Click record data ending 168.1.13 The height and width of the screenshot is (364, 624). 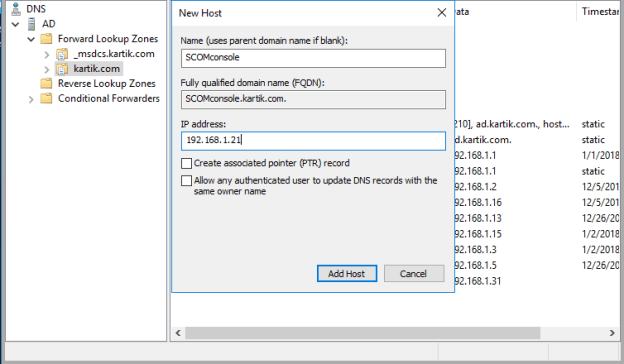(x=478, y=218)
